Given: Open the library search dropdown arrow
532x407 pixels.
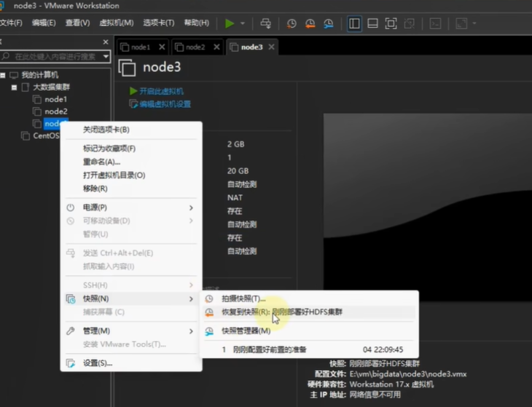Looking at the screenshot, I should [106, 57].
